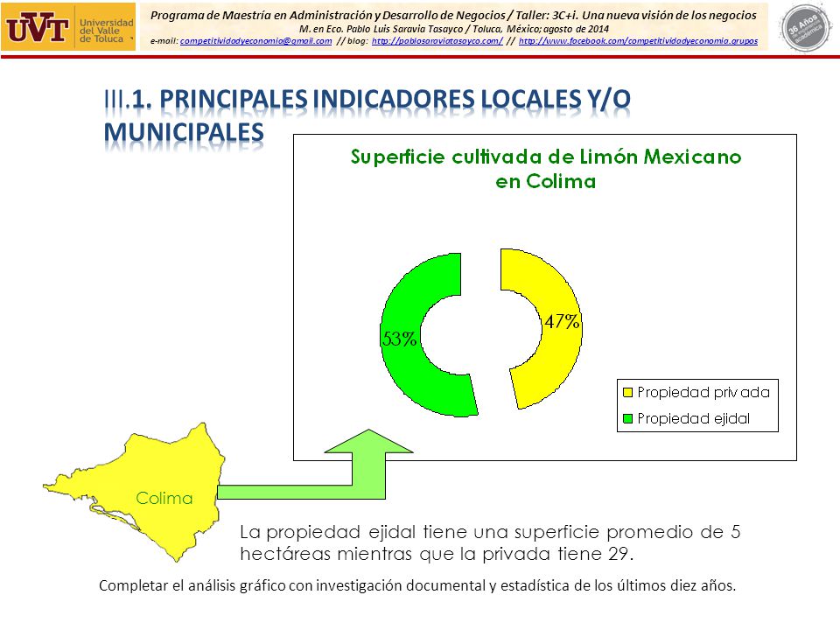840x630 pixels.
Task: Click the line M. en Eco. Pablo Luis Saravia Tasayco
Action: pos(454,29)
